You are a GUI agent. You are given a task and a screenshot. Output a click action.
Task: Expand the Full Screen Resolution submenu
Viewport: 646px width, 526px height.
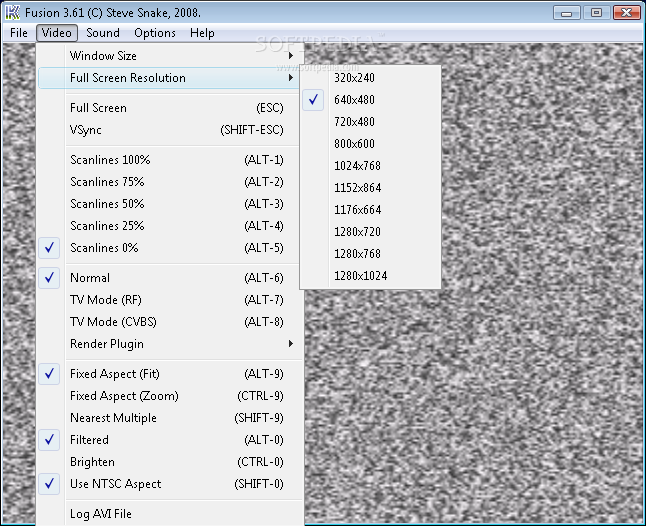click(x=171, y=78)
